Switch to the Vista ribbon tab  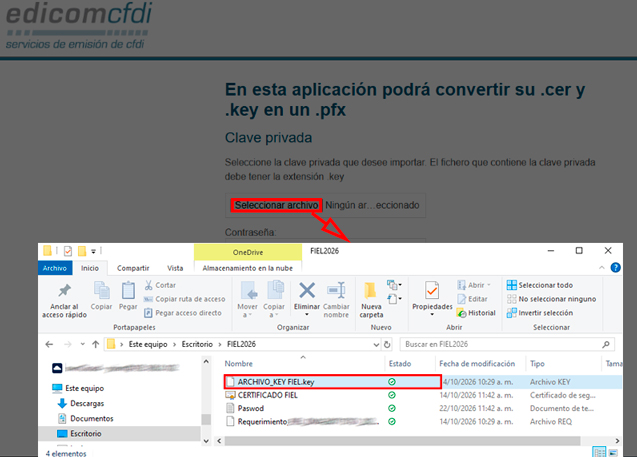coord(175,268)
